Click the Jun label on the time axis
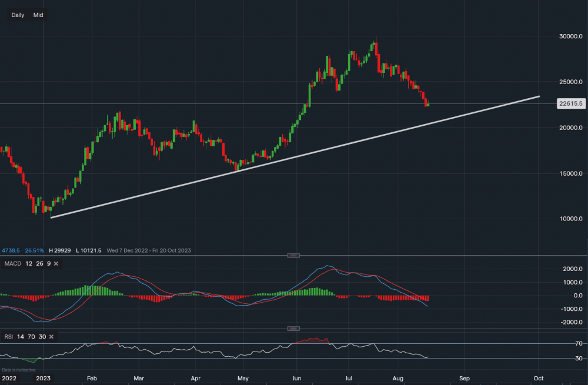Viewport: 588px width, 385px height. click(298, 378)
